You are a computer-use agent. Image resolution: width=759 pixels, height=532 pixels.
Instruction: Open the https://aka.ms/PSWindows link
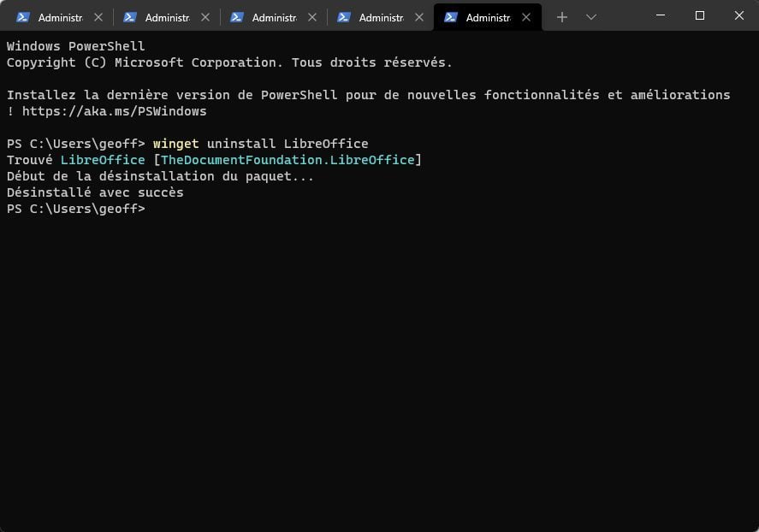(x=115, y=111)
